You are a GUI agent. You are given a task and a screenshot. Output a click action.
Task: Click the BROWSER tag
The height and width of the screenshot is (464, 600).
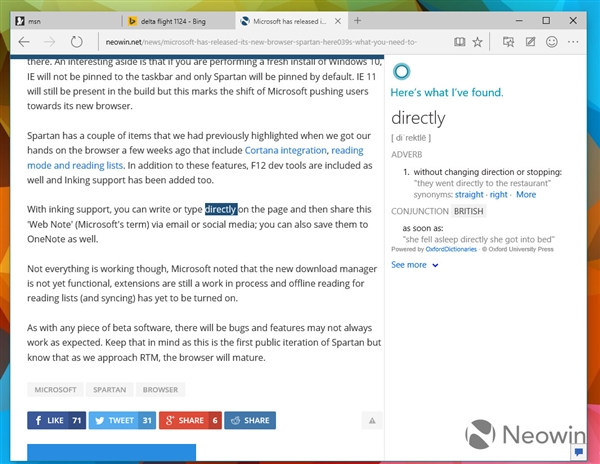tap(160, 389)
